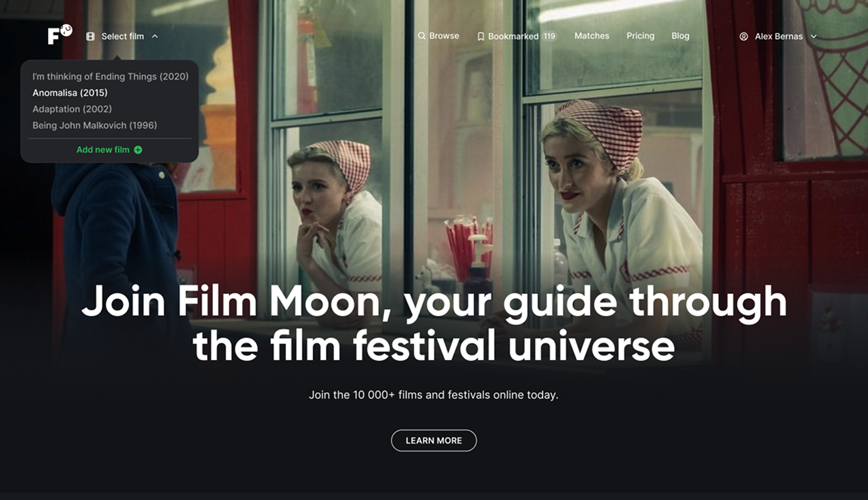Open the Blog section
Image resolution: width=868 pixels, height=500 pixels.
[680, 36]
